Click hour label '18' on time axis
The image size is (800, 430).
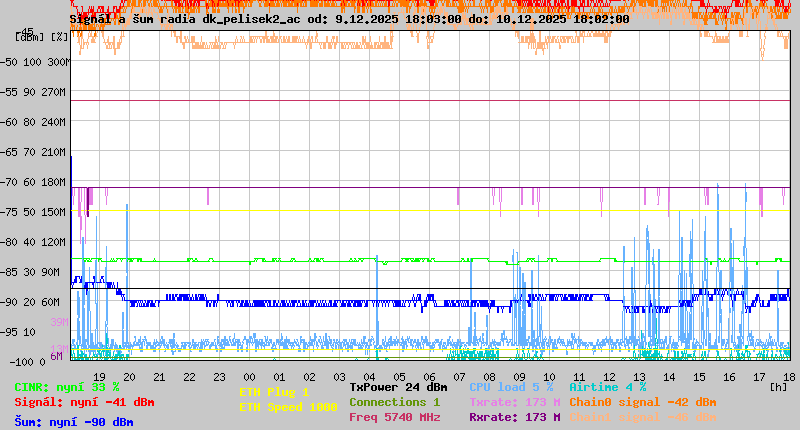click(x=789, y=377)
